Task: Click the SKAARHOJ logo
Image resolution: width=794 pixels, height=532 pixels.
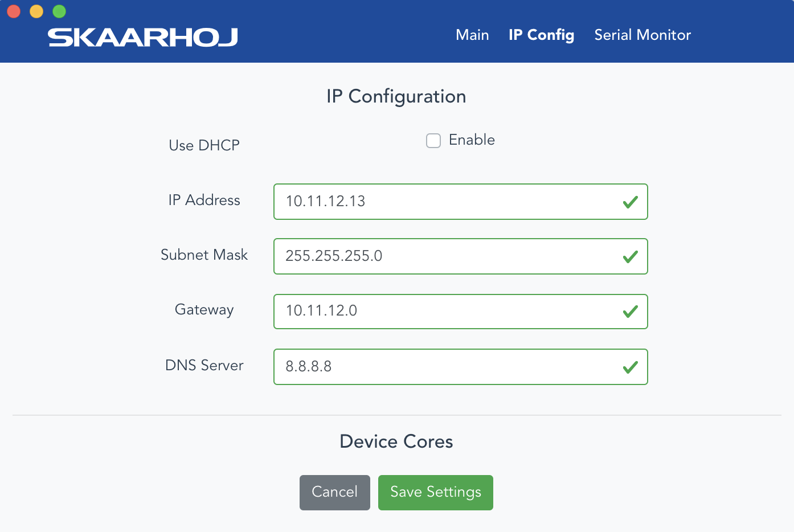Action: [143, 37]
